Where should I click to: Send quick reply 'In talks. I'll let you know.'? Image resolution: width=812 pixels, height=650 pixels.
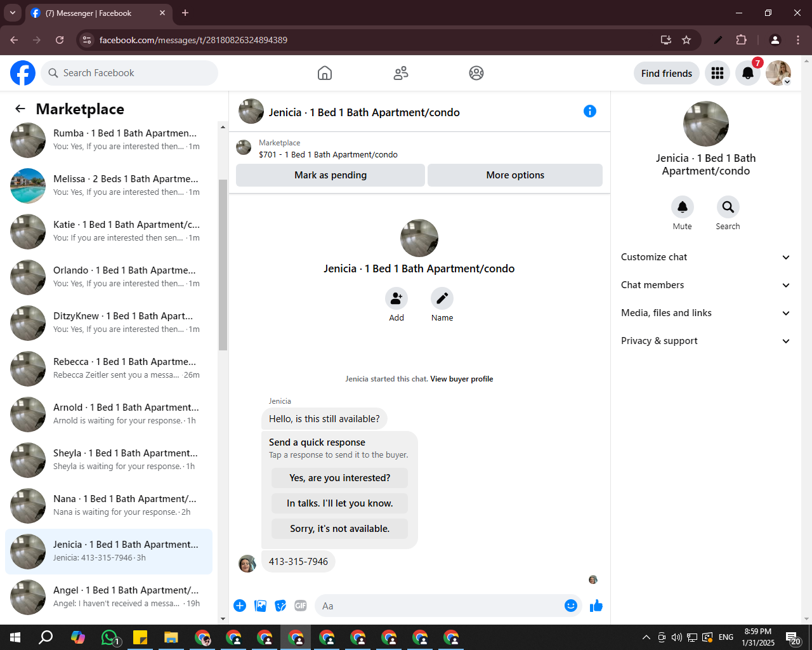coord(340,503)
